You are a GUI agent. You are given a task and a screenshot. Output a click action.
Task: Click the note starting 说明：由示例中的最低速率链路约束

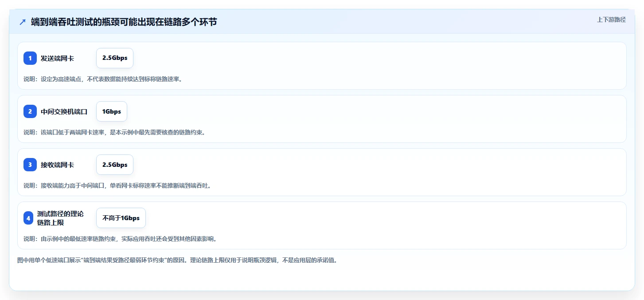(120, 239)
